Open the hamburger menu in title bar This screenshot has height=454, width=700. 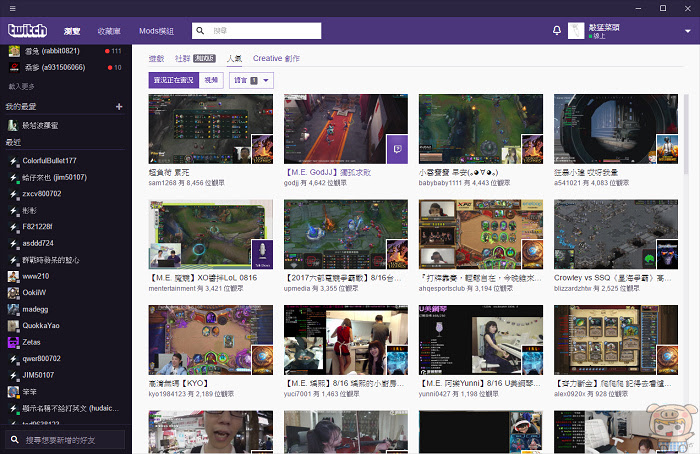click(x=12, y=8)
